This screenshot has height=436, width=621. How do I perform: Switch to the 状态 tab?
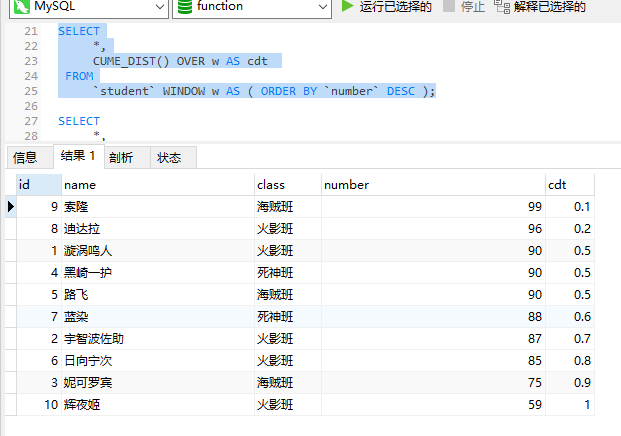[x=173, y=158]
